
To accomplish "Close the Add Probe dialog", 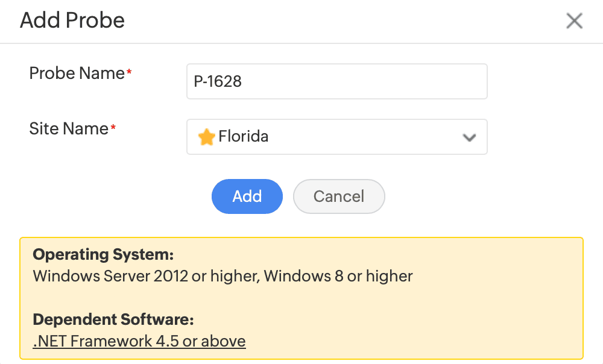I will (x=574, y=21).
